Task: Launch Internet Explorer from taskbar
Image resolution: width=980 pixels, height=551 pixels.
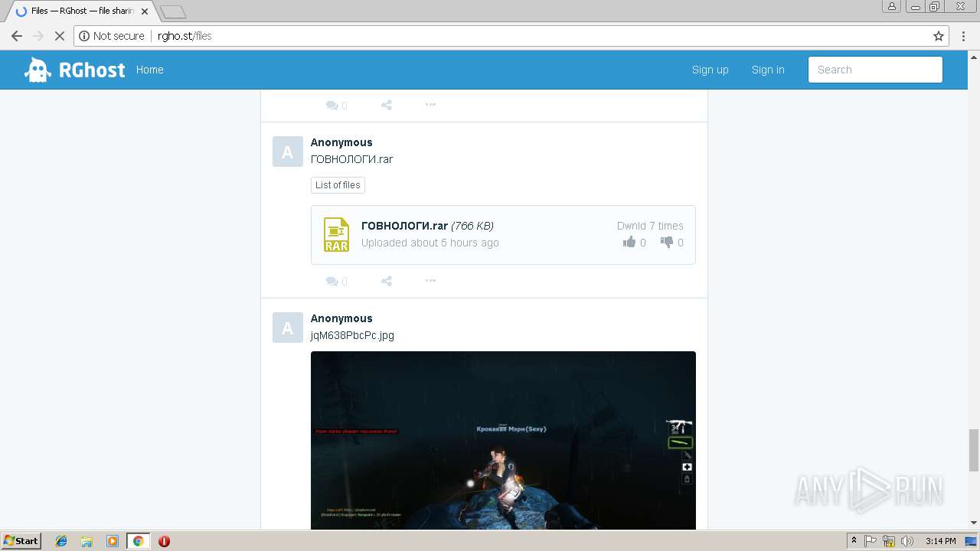Action: click(61, 541)
